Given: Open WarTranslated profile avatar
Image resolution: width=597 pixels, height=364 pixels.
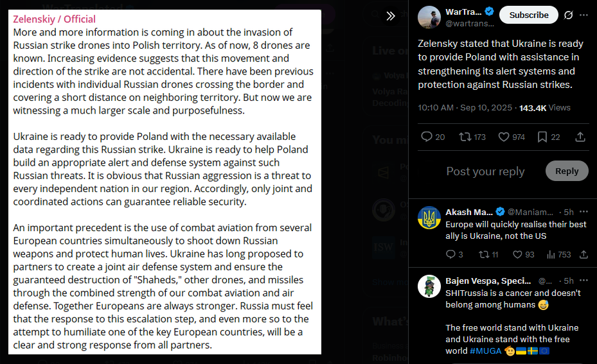Looking at the screenshot, I should click(429, 17).
